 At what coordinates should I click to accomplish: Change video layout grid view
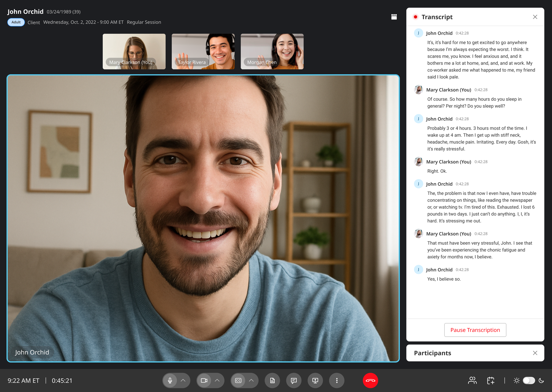coord(394,17)
